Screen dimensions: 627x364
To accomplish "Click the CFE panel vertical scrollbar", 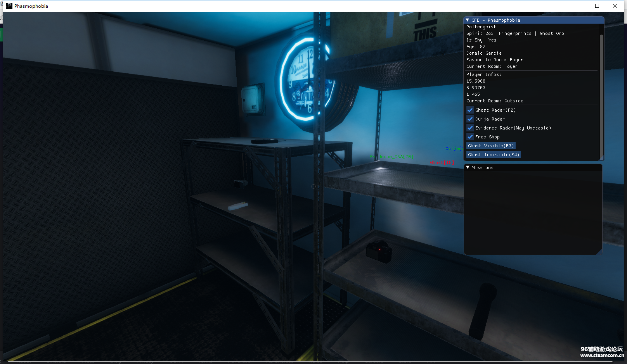I will 601,97.
